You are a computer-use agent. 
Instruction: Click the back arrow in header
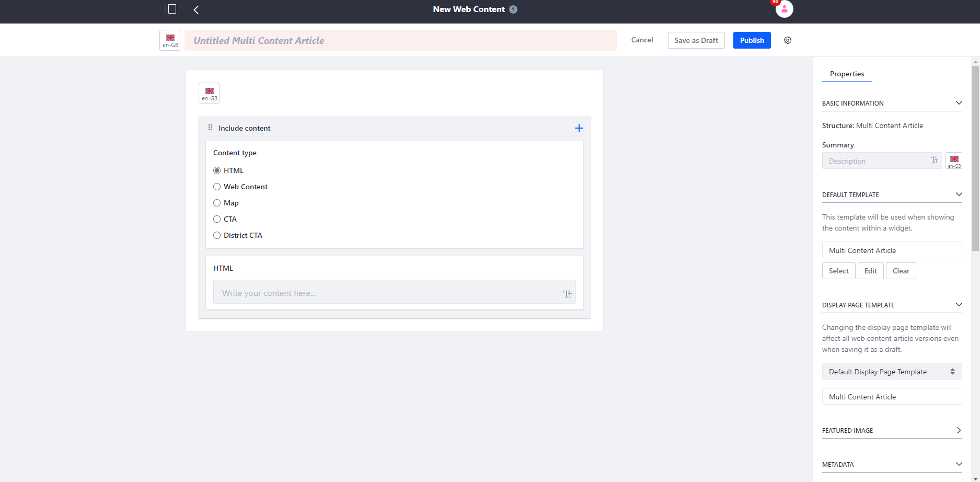pyautogui.click(x=196, y=9)
